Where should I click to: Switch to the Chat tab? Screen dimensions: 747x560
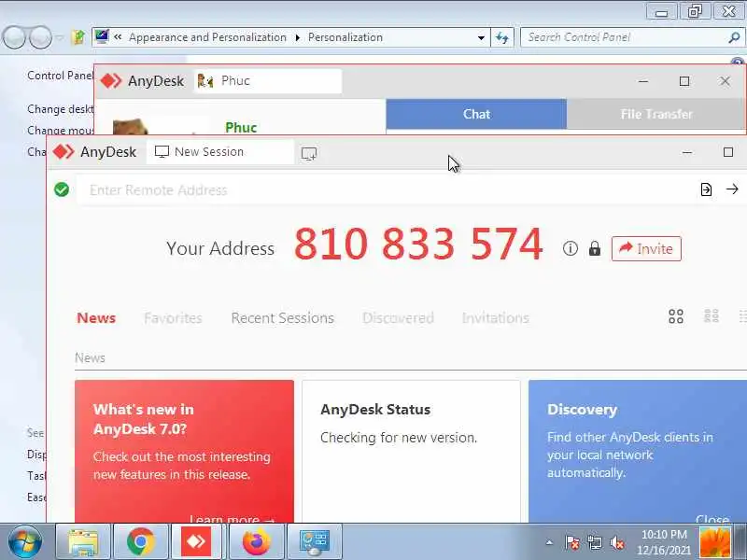[x=476, y=114]
